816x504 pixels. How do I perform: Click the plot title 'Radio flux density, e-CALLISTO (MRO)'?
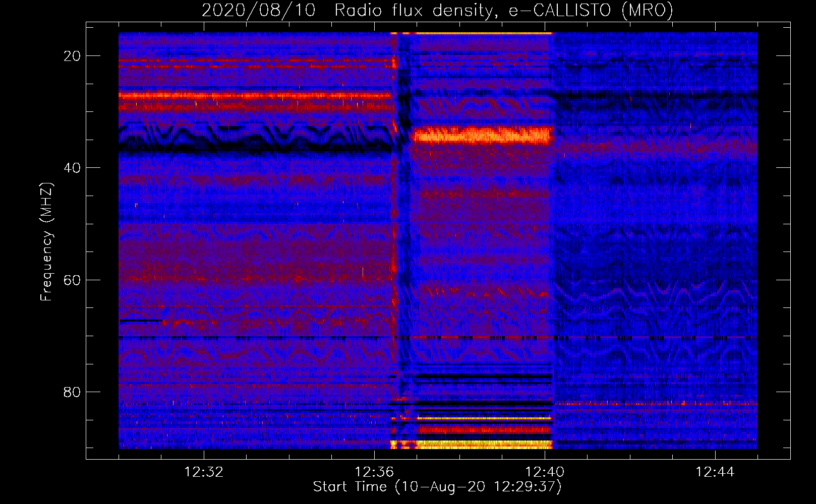tap(504, 10)
